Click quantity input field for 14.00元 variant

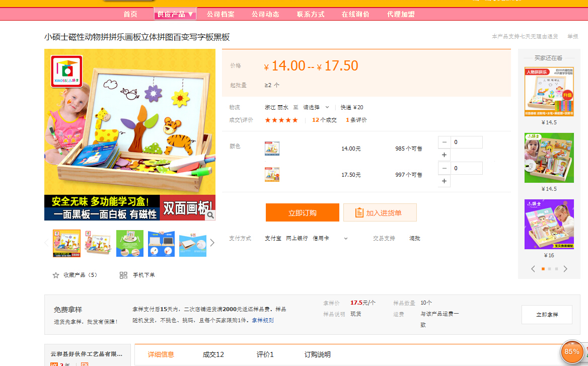pos(466,142)
